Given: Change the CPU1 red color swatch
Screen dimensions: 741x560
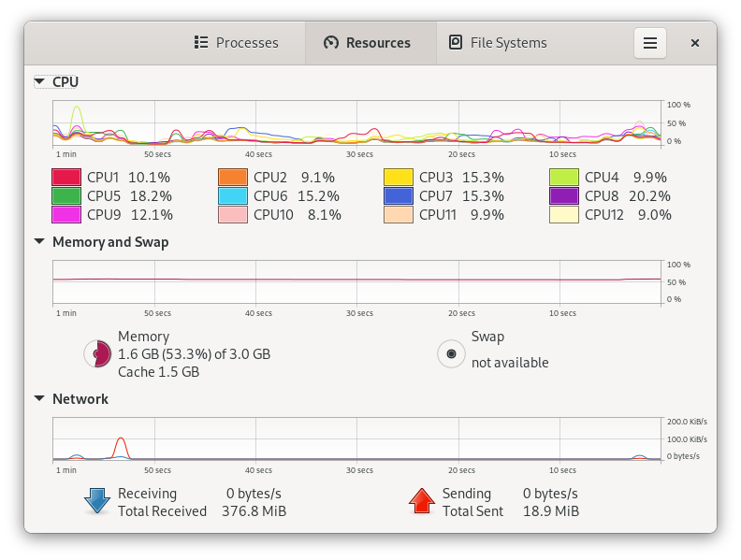Looking at the screenshot, I should (x=65, y=178).
